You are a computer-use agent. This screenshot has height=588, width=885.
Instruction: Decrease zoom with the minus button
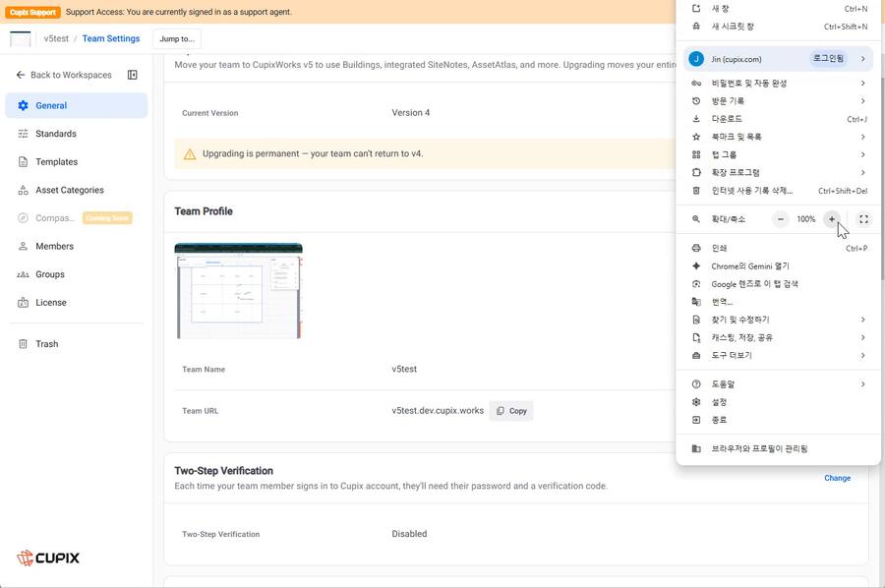point(780,219)
